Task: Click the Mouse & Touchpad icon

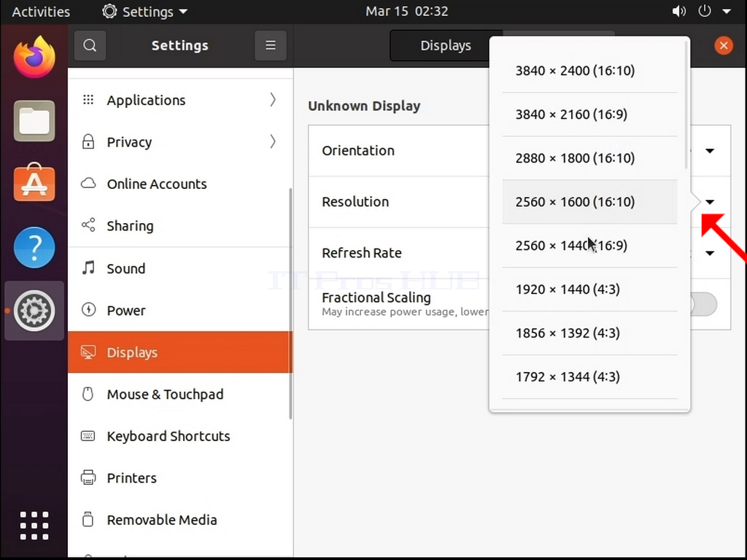Action: (88, 394)
